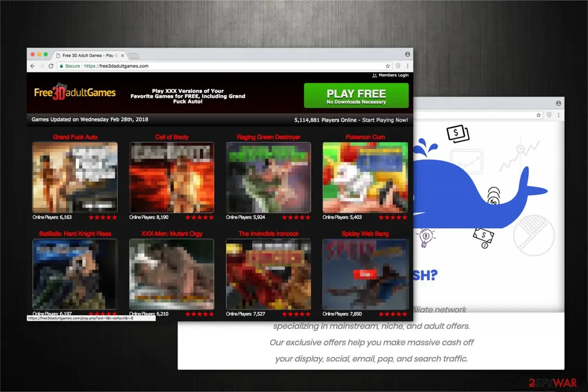588x392 pixels.
Task: Click the 'Raging Green Destroyer' title link
Action: pos(268,137)
